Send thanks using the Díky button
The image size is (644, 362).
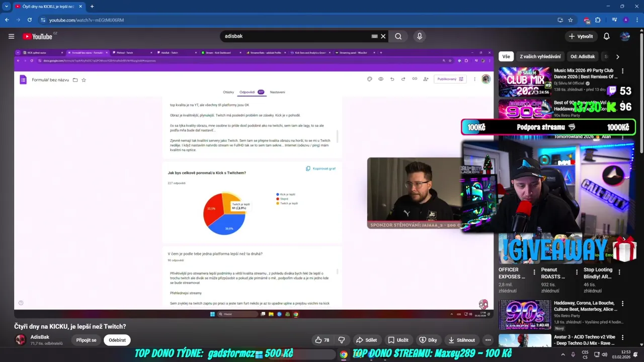428,340
